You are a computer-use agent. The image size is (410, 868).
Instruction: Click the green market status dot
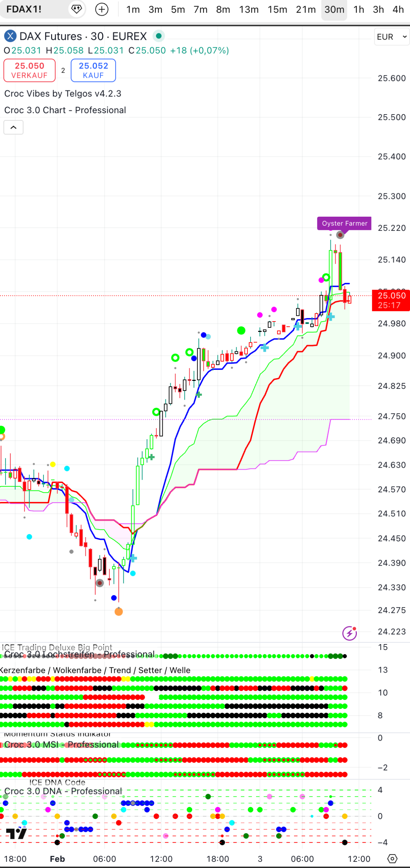[x=159, y=36]
